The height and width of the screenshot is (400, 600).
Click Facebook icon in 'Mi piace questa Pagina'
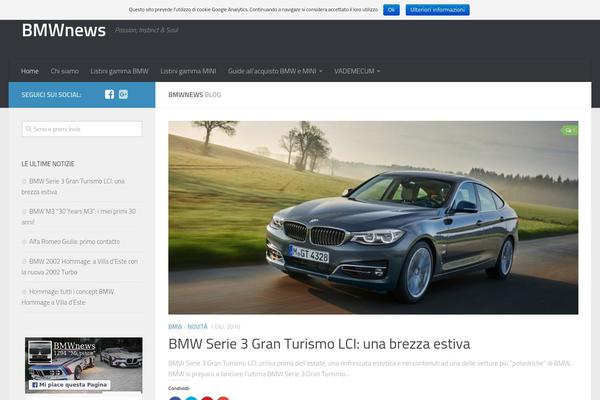coord(35,385)
